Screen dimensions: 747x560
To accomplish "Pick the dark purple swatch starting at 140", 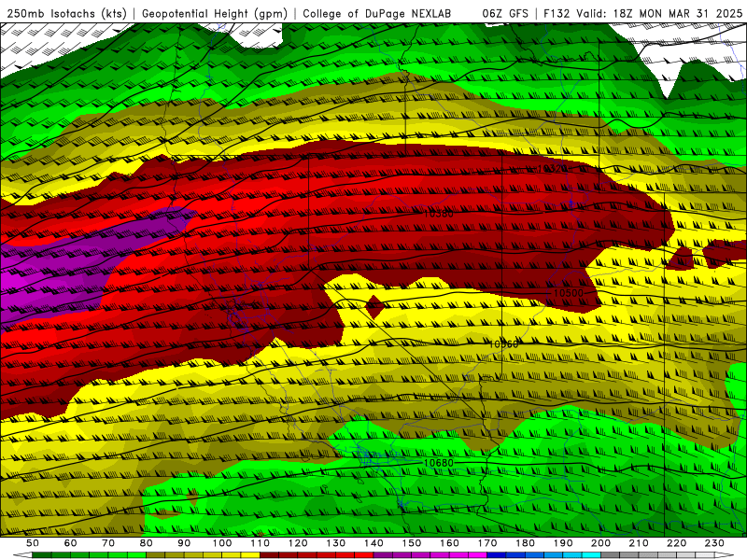I will pyautogui.click(x=383, y=555).
